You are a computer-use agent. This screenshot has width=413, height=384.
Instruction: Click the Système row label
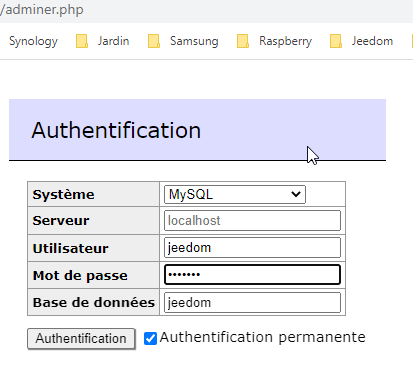tap(63, 194)
